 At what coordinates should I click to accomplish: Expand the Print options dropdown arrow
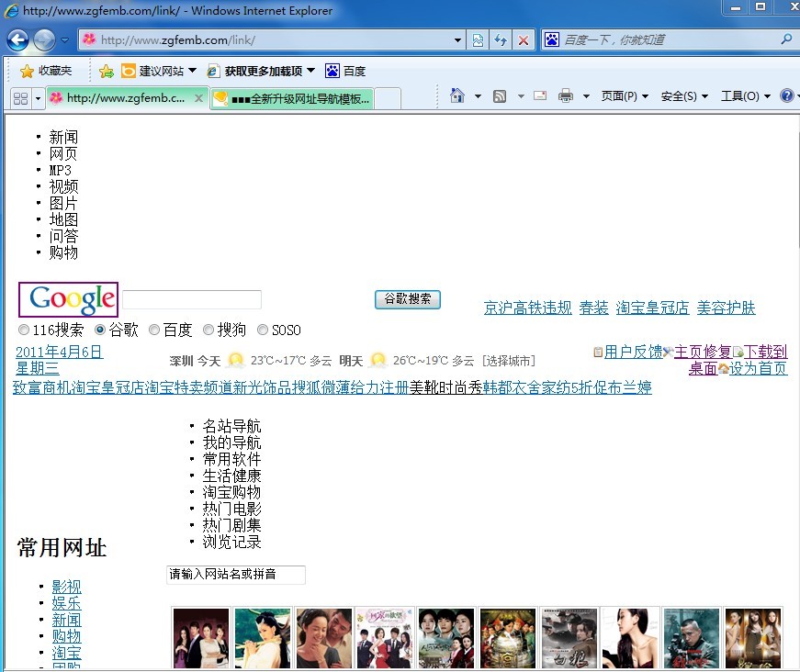coord(586,95)
